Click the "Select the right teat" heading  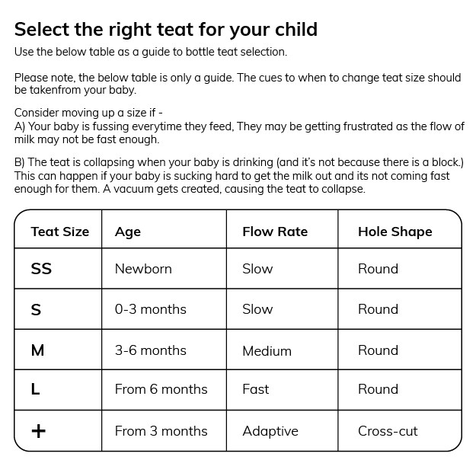[x=166, y=30]
